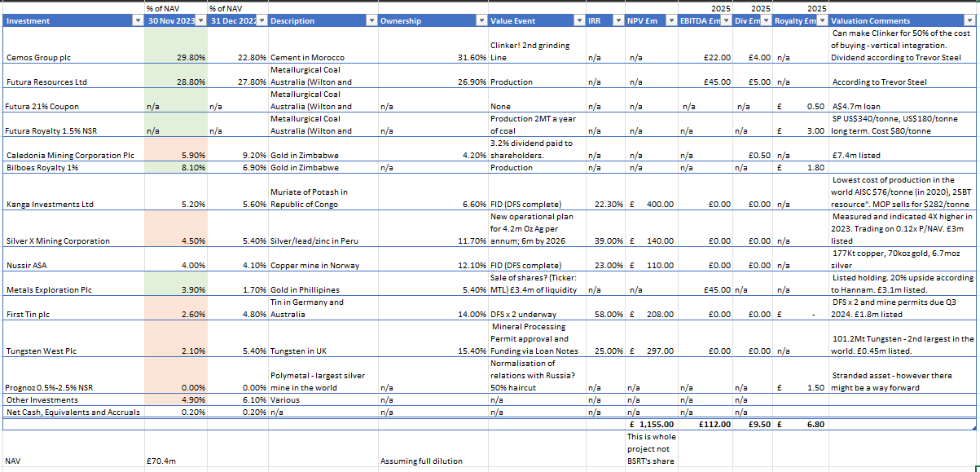980x472 pixels.
Task: Click the Silver X Mining Corporation cell
Action: [73, 229]
